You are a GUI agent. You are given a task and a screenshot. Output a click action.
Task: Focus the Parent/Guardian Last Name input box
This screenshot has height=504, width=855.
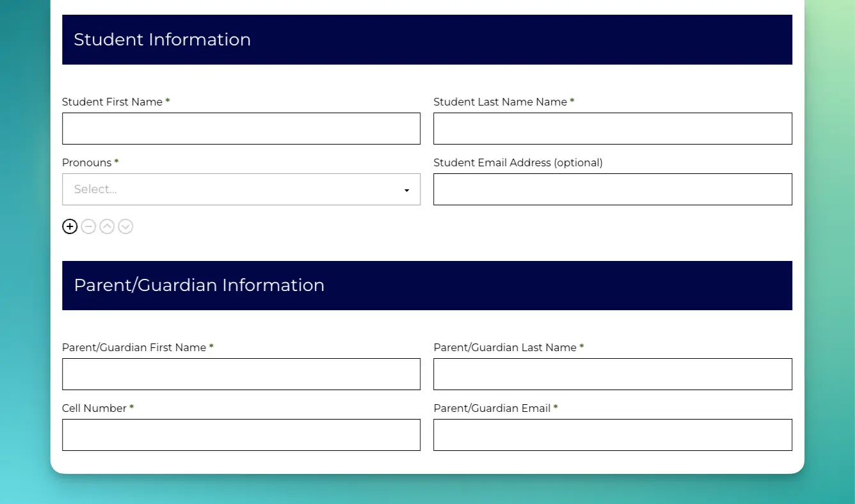(612, 374)
